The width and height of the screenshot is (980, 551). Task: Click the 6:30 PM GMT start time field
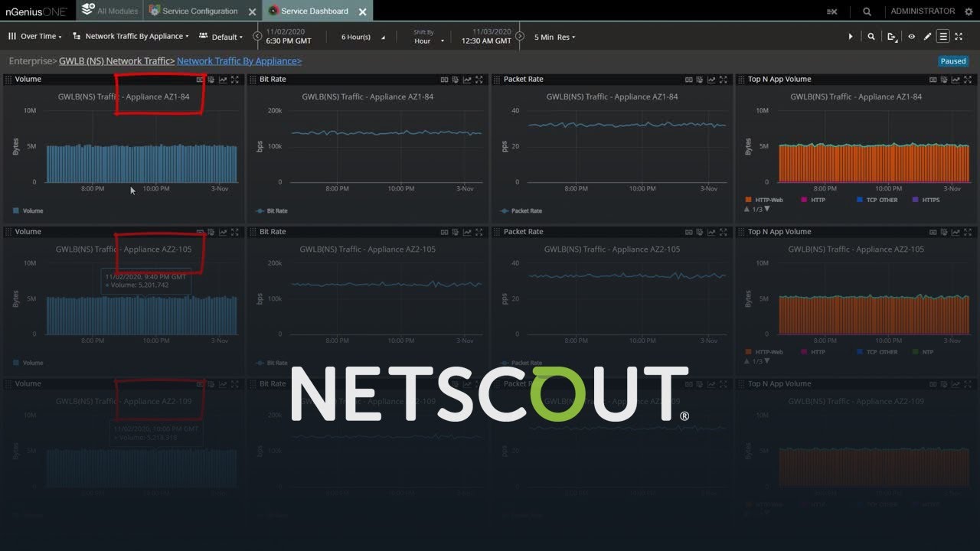click(288, 37)
